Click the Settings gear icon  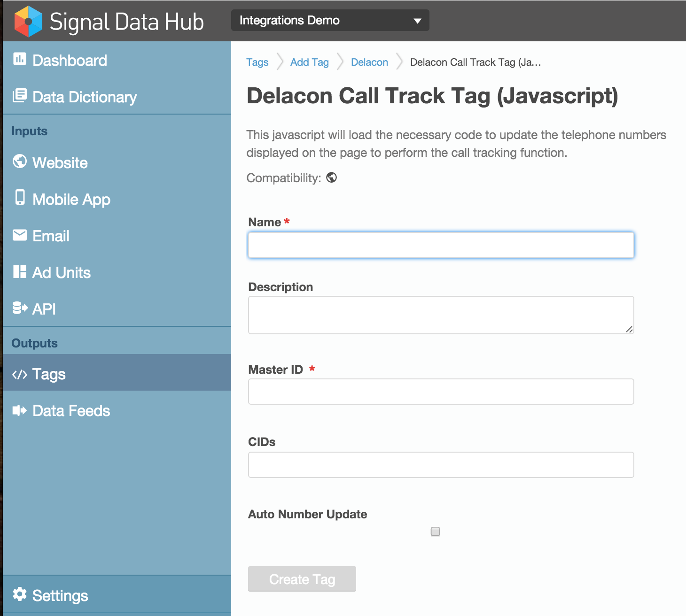(20, 594)
